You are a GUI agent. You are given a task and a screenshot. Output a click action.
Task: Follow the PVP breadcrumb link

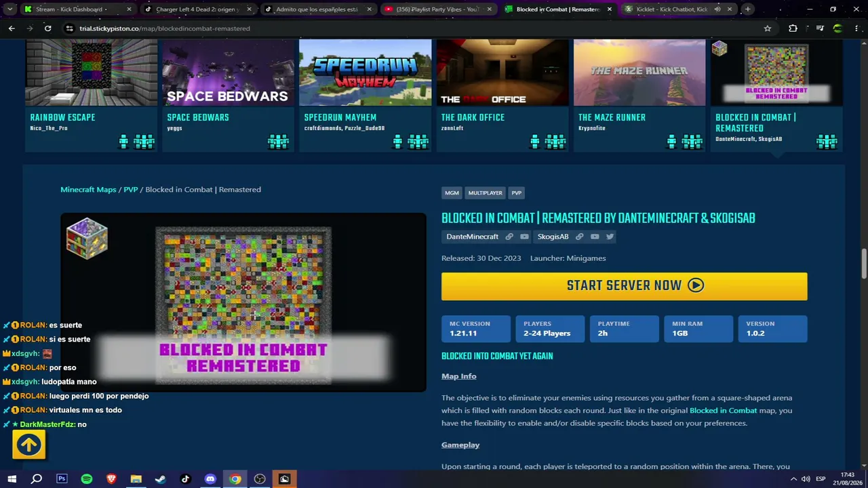click(131, 189)
